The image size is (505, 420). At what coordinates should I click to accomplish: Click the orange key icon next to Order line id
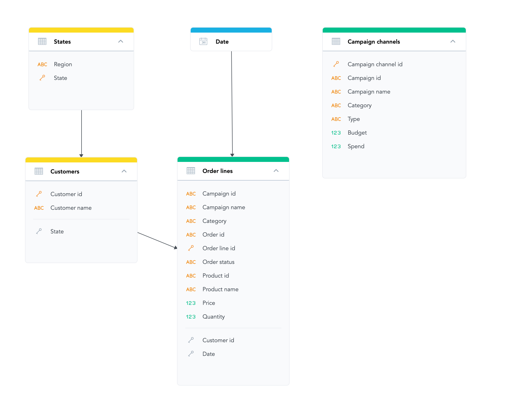click(x=191, y=248)
